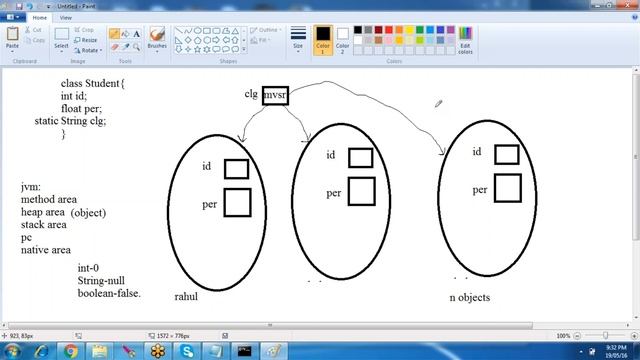Choose the red color swatch
640x360 pixels.
click(389, 30)
